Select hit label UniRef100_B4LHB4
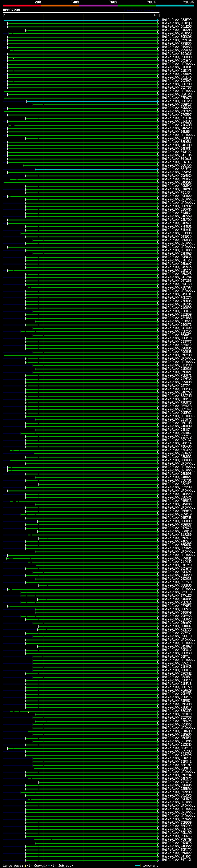 pos(176,131)
